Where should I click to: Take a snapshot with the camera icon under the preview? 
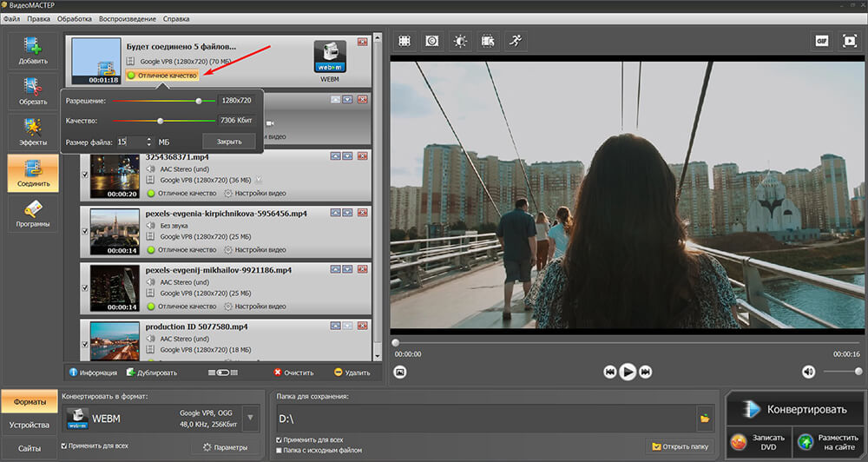(399, 373)
